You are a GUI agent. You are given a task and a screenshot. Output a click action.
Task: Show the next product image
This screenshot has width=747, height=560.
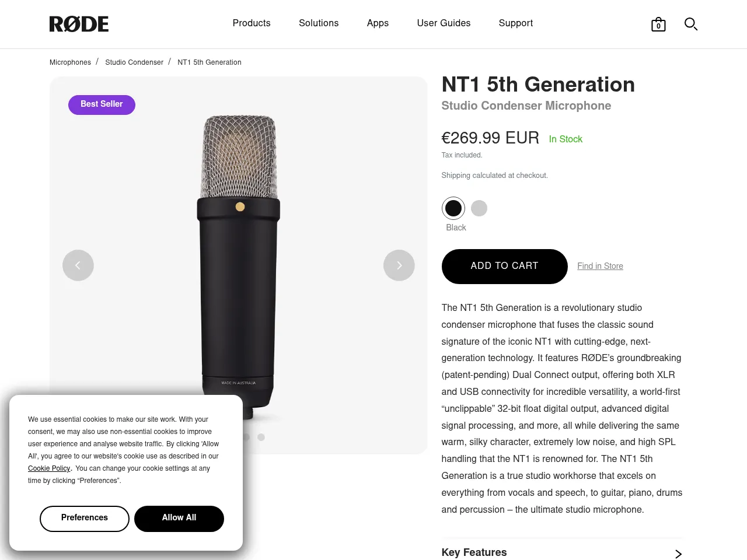pos(399,265)
